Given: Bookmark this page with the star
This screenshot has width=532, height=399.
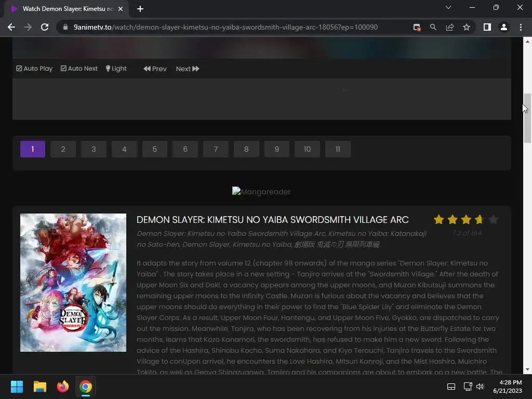Looking at the screenshot, I should (467, 27).
